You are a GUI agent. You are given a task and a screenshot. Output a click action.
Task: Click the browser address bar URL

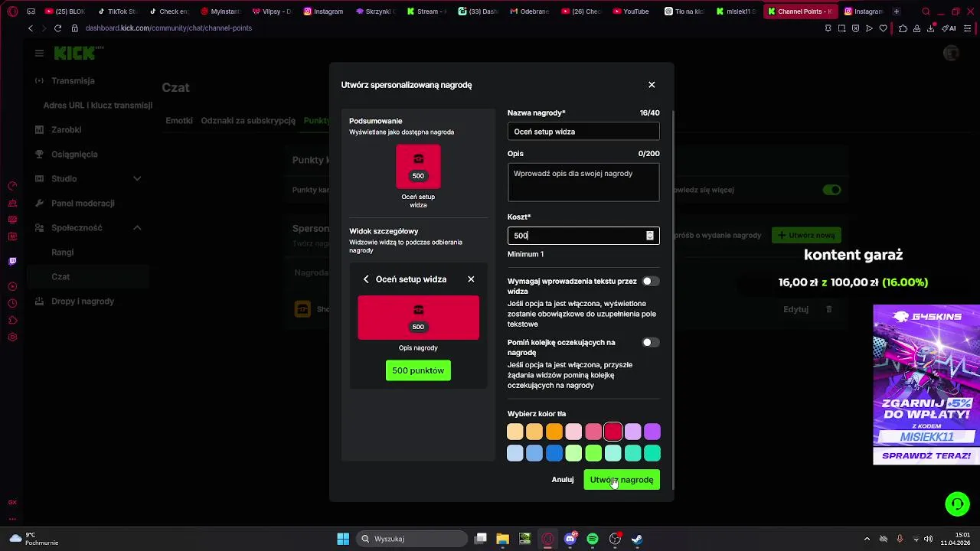click(168, 28)
